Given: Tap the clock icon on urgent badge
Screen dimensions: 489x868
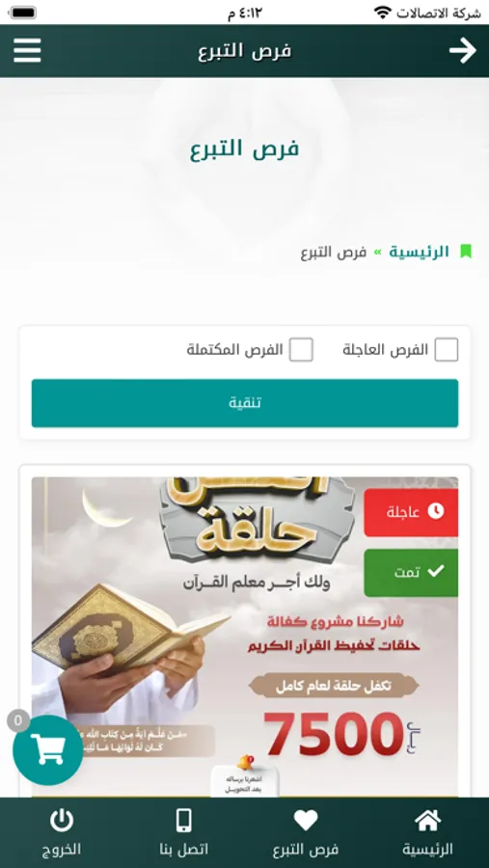Looking at the screenshot, I should pyautogui.click(x=436, y=511).
